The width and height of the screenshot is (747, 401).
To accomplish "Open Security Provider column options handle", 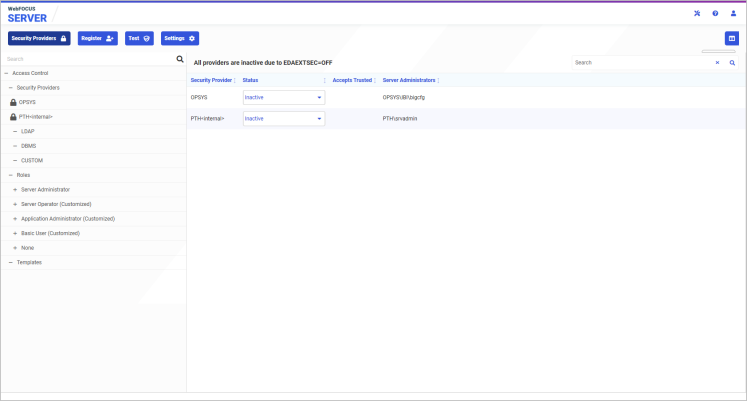I will [x=235, y=80].
